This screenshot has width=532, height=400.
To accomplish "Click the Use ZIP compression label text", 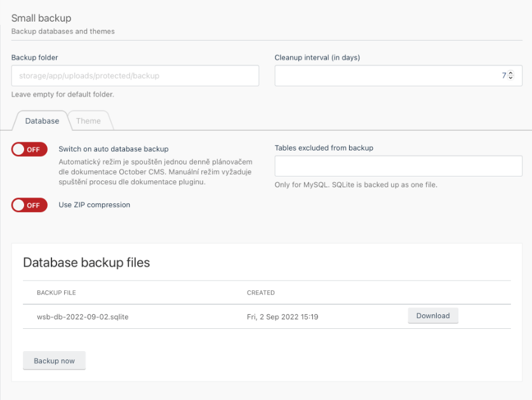I will point(95,204).
